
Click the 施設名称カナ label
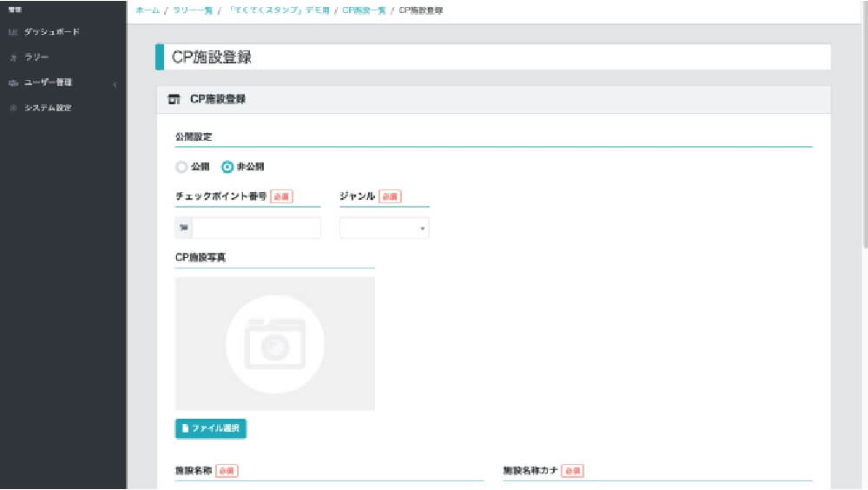530,471
